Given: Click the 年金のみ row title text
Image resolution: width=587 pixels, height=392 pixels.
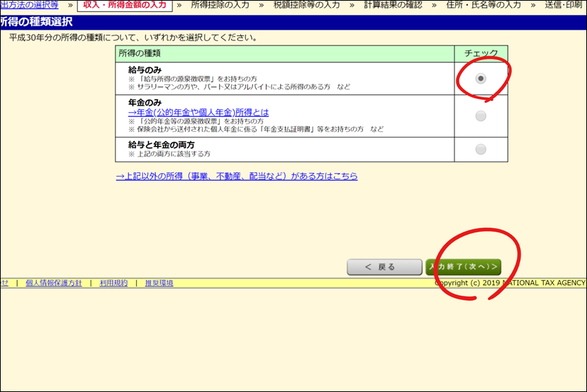Looking at the screenshot, I should click(x=145, y=103).
